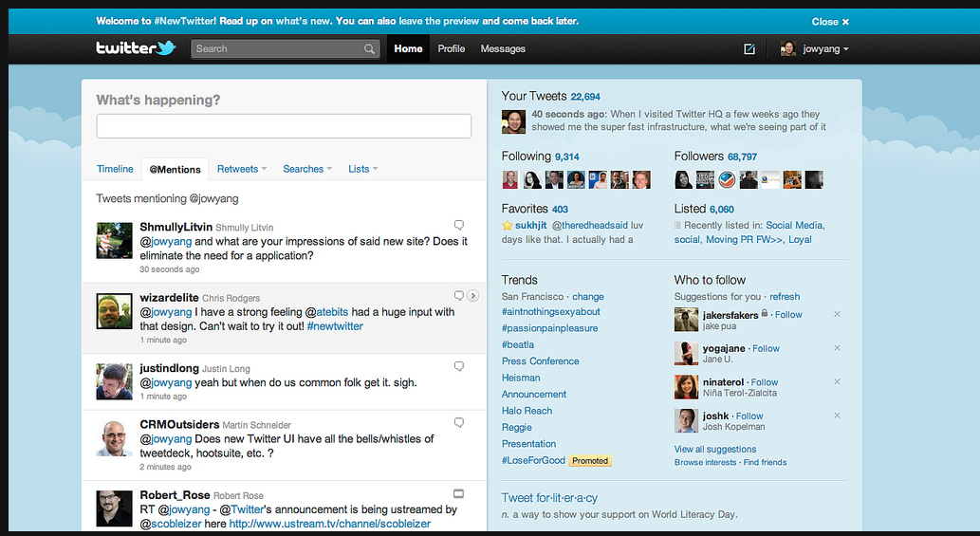Click the icon on Robert_Rose's tweet
The width and height of the screenshot is (980, 536).
[x=459, y=493]
